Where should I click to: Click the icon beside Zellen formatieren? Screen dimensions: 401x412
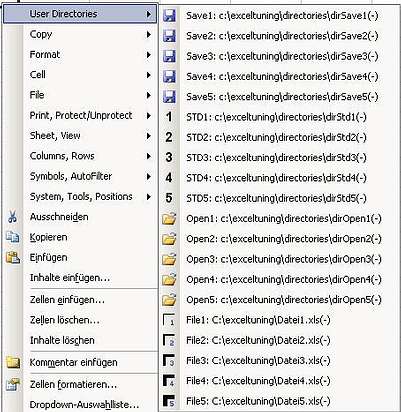click(x=13, y=385)
